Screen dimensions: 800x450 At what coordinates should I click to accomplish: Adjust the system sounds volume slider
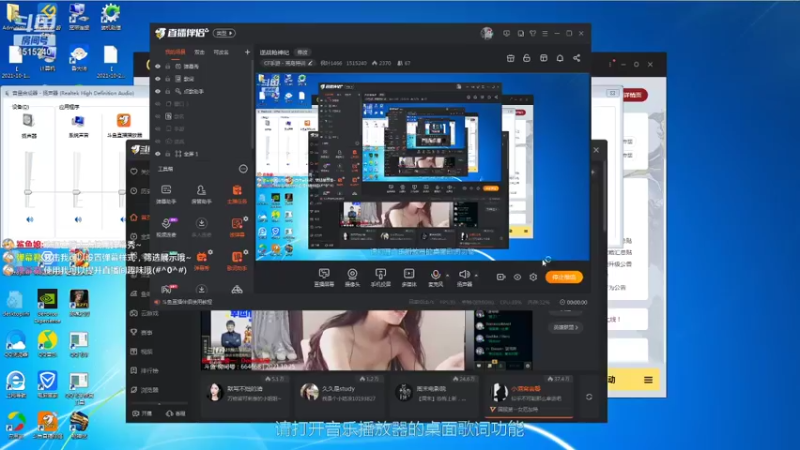click(77, 192)
